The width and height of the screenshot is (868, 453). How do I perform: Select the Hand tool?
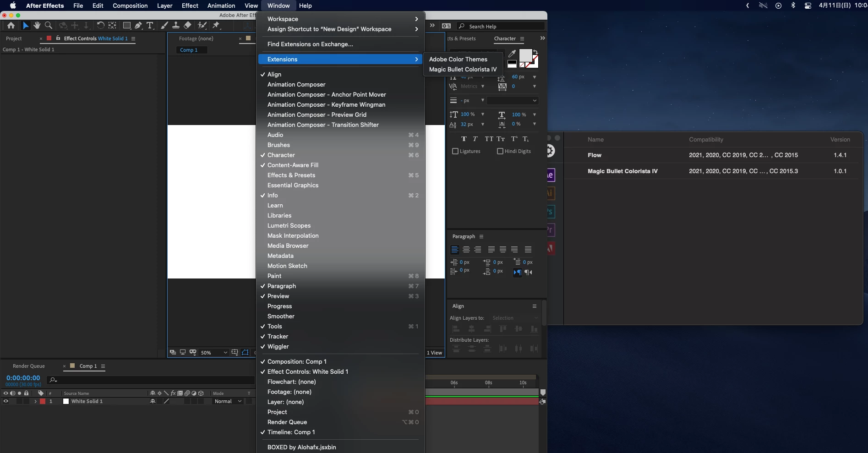[x=37, y=26]
